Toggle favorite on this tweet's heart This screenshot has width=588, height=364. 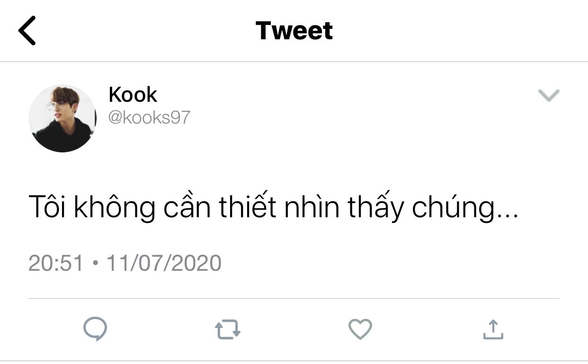(x=360, y=329)
